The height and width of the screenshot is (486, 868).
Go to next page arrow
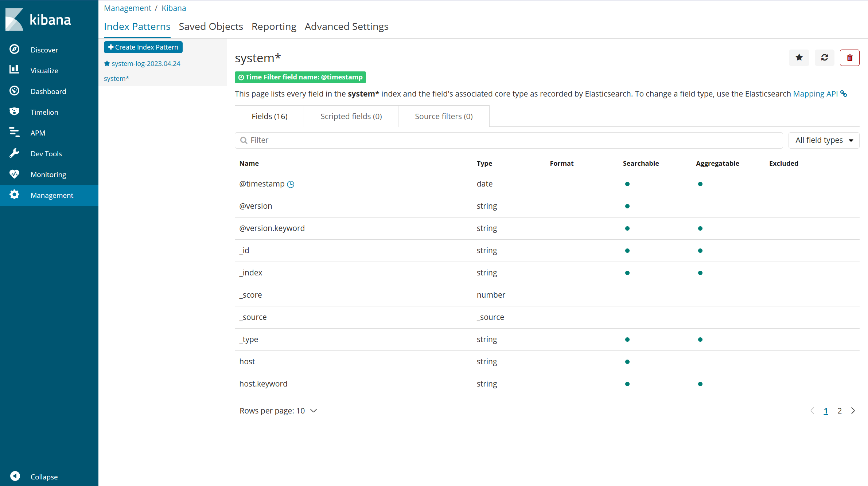click(x=853, y=411)
